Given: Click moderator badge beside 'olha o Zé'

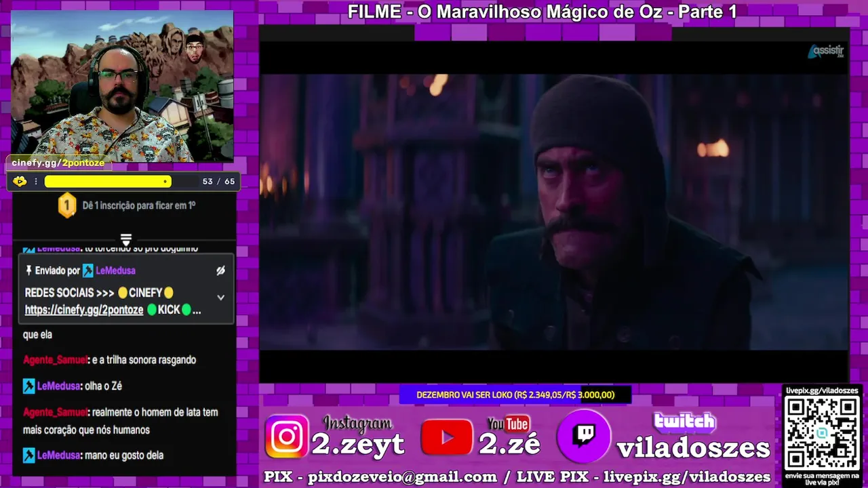Looking at the screenshot, I should (x=28, y=386).
